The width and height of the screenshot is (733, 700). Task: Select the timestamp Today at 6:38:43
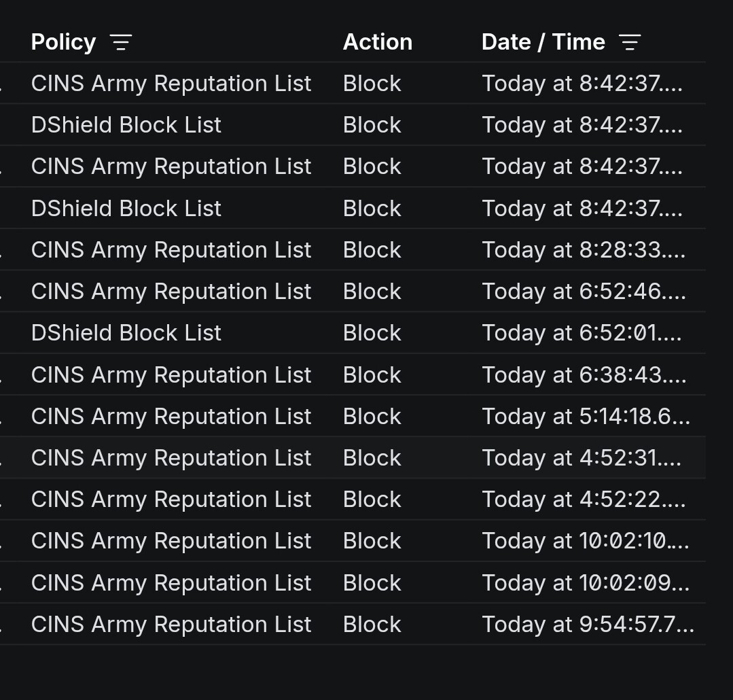tap(583, 375)
